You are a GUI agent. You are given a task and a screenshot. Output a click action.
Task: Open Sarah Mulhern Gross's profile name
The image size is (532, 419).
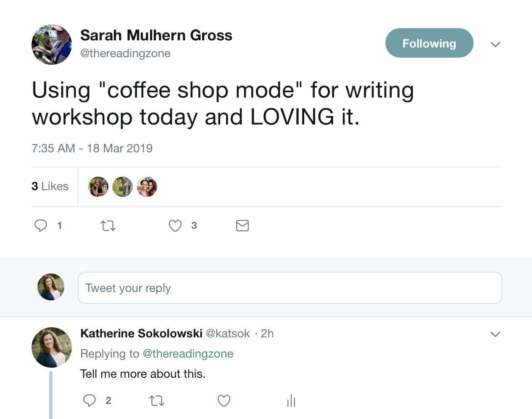pos(156,35)
